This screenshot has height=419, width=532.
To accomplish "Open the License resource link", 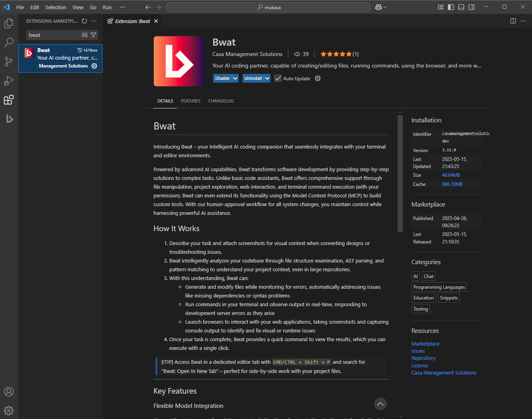I will click(420, 365).
